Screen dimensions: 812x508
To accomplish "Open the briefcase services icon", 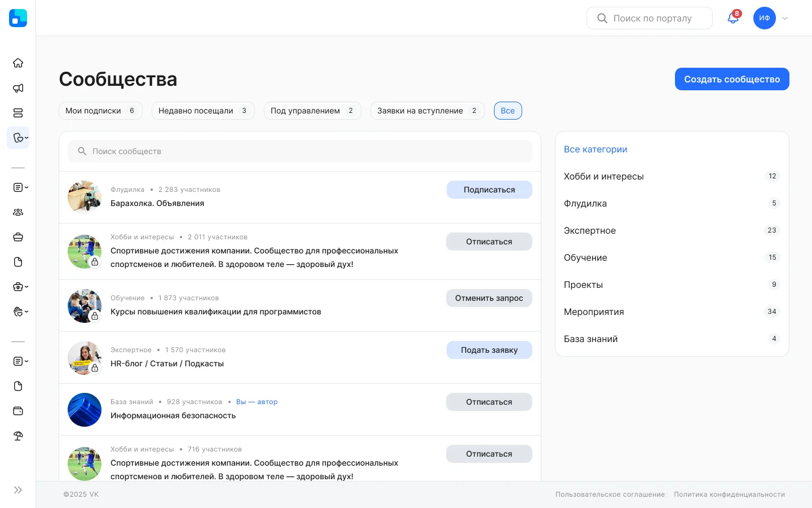I will pos(17,237).
